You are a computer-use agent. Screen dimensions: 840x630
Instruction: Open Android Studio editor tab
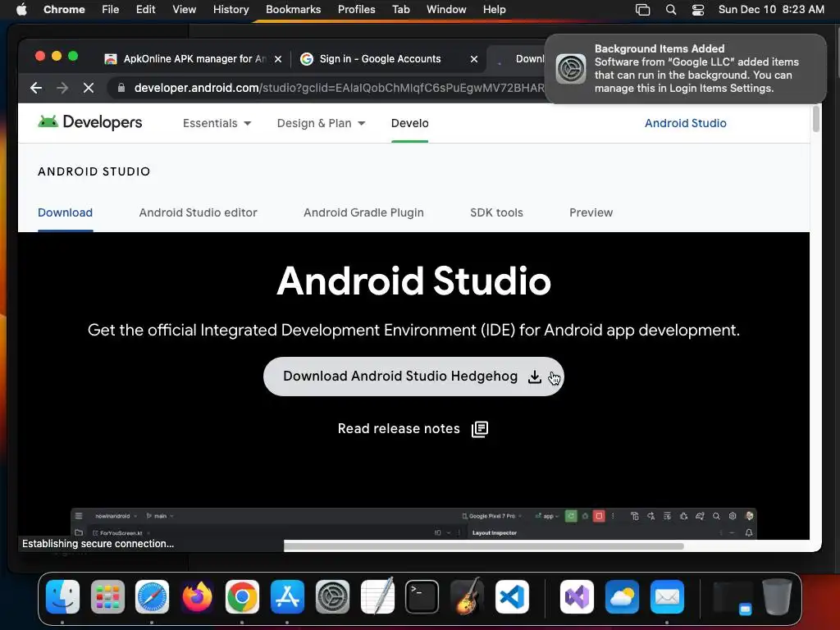click(199, 212)
